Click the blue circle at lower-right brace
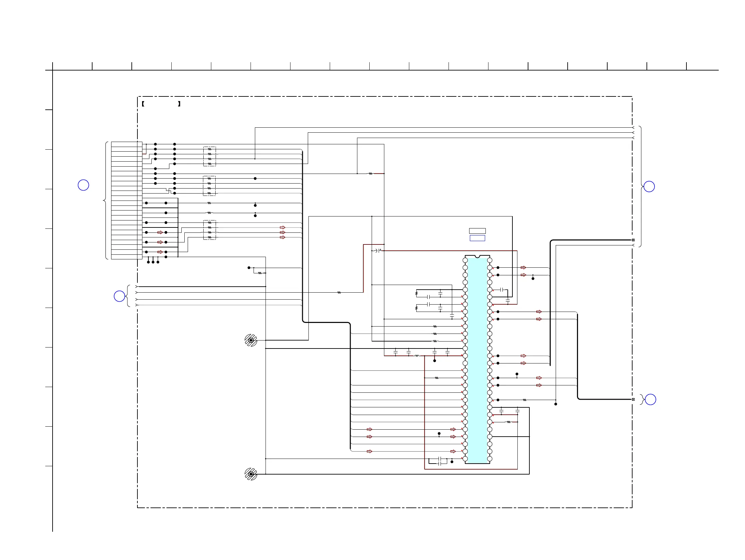This screenshot has height=560, width=745. pyautogui.click(x=651, y=399)
